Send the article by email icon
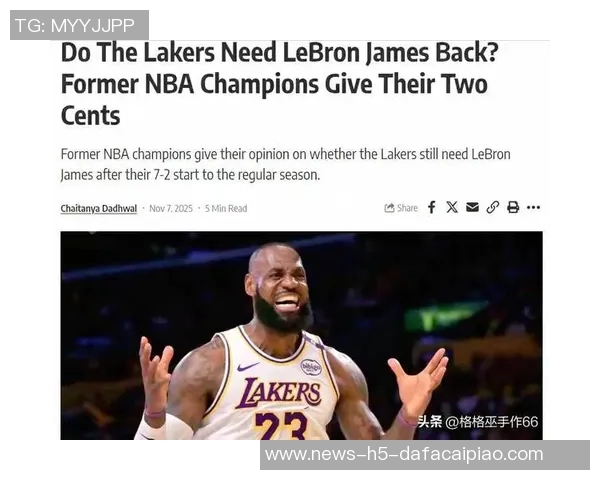Image resolution: width=600 pixels, height=480 pixels. pos(472,207)
